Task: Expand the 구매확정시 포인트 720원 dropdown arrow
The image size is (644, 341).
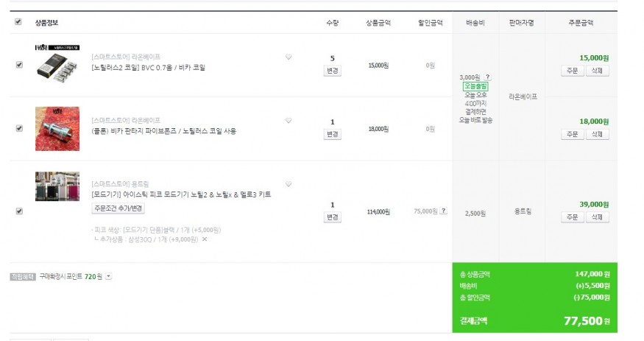Action: 109,277
